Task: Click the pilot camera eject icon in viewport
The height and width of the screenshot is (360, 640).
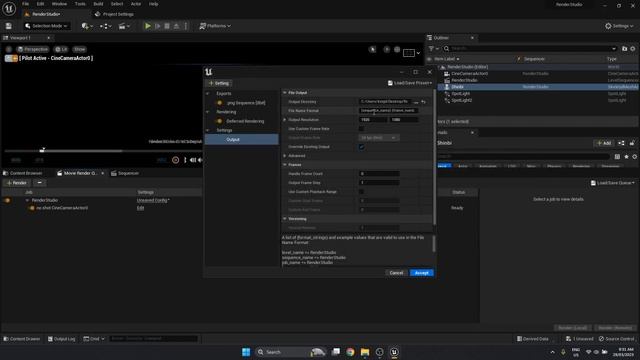Action: click(15, 58)
